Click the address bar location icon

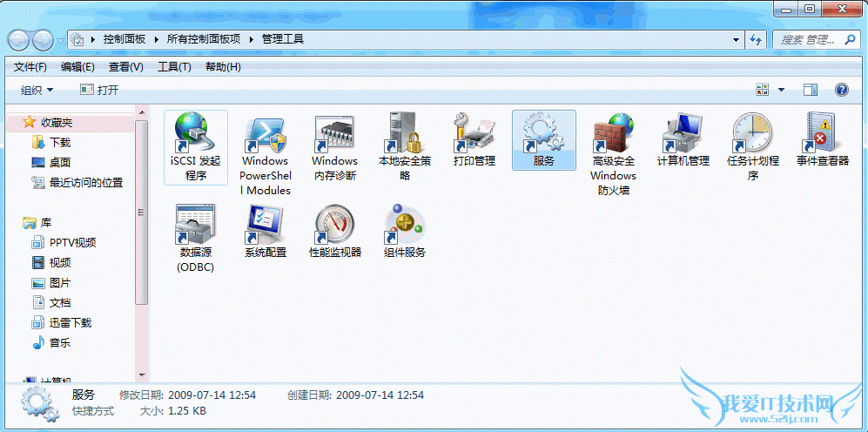pos(78,39)
